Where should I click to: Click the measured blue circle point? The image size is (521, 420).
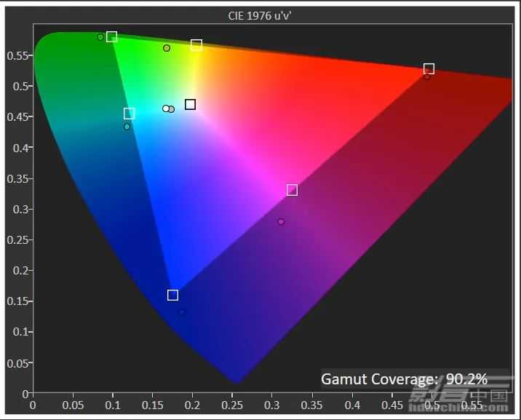pyautogui.click(x=182, y=312)
